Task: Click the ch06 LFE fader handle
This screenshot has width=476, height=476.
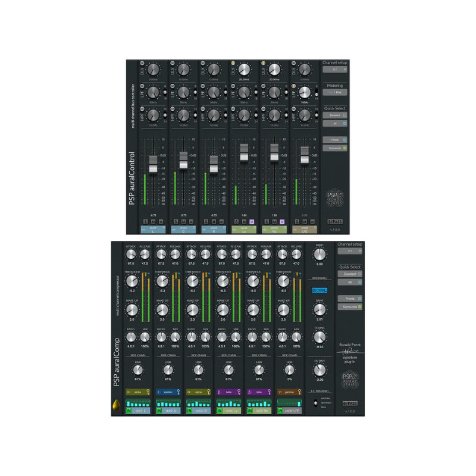Action: click(305, 155)
